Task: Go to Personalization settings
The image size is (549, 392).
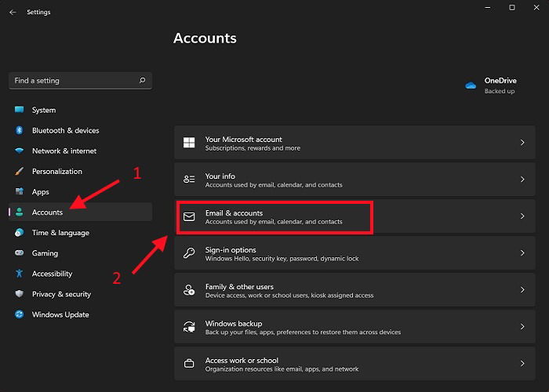Action: click(56, 172)
